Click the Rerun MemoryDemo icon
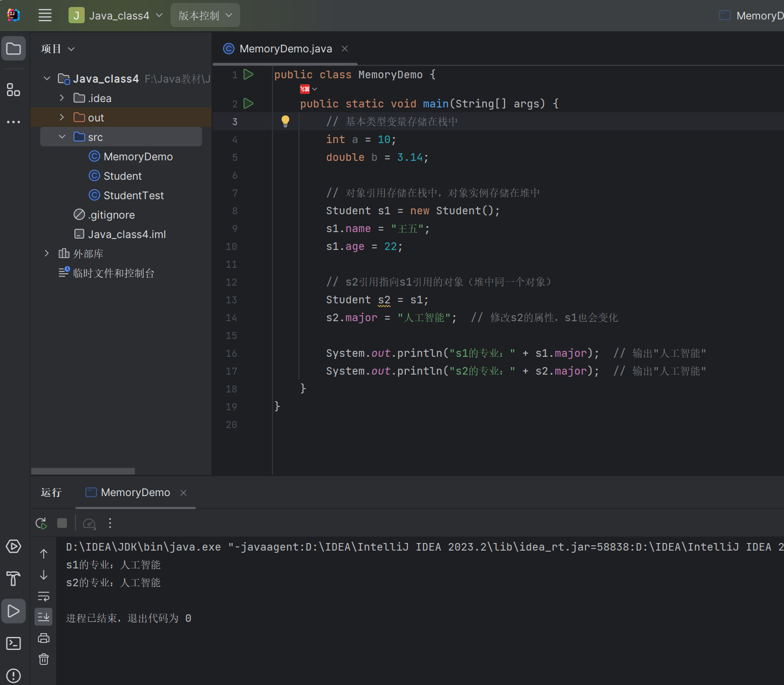Screen dimensions: 784x685 [x=41, y=523]
